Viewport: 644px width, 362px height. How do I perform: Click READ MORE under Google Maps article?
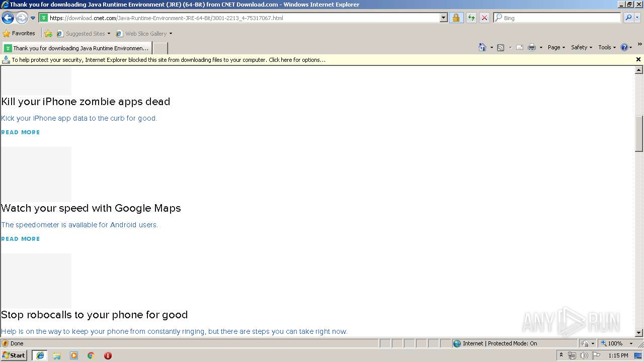[x=20, y=239]
